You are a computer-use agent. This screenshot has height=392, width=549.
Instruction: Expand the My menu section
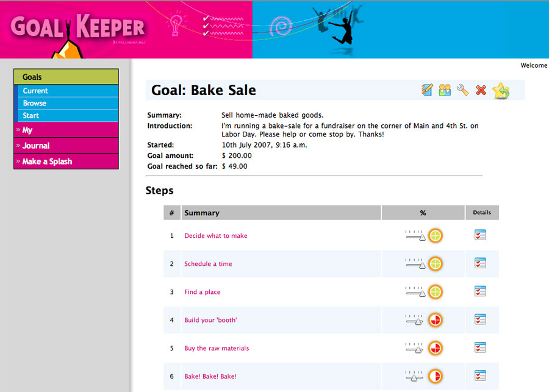[27, 130]
